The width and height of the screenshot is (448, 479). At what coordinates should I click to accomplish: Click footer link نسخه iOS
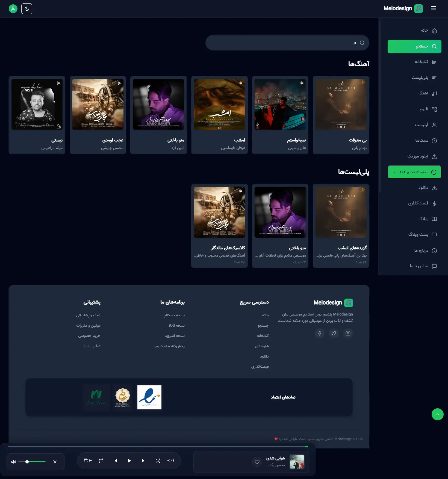pyautogui.click(x=177, y=326)
